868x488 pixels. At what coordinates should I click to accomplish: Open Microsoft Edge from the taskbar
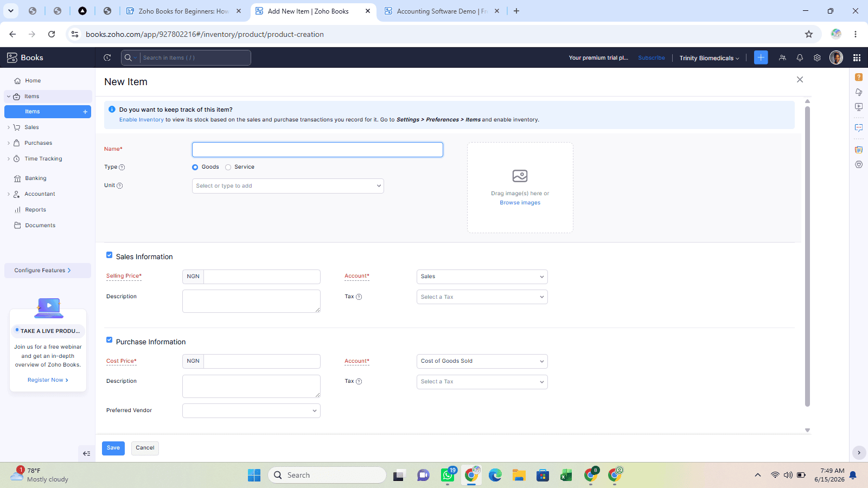tap(495, 476)
